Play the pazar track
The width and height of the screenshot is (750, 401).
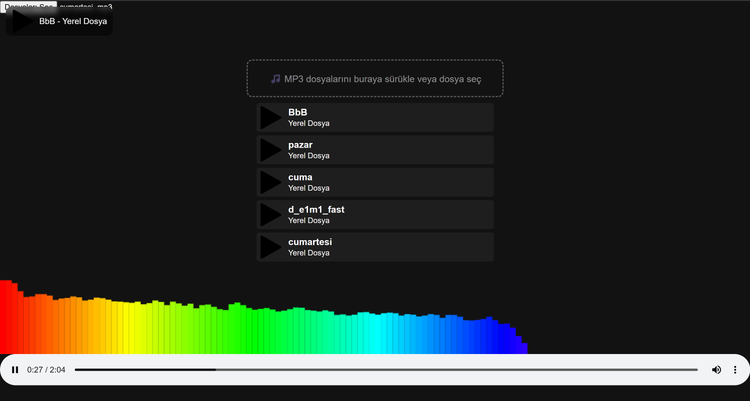[x=271, y=150]
